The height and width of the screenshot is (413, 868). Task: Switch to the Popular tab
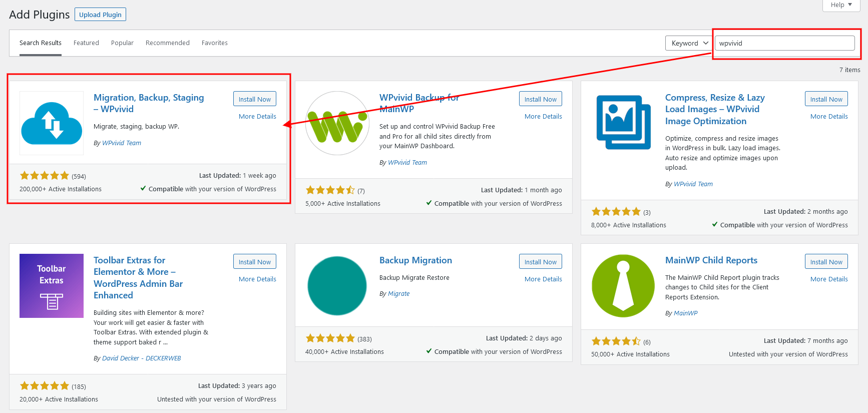[x=122, y=43]
